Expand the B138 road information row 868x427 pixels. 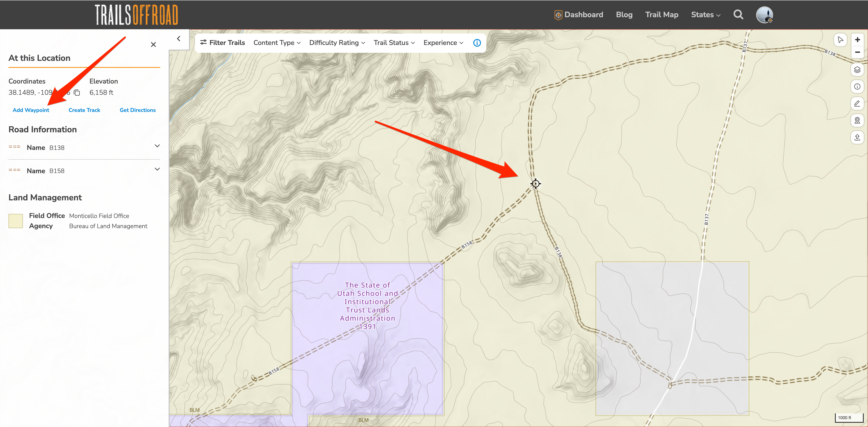point(84,147)
